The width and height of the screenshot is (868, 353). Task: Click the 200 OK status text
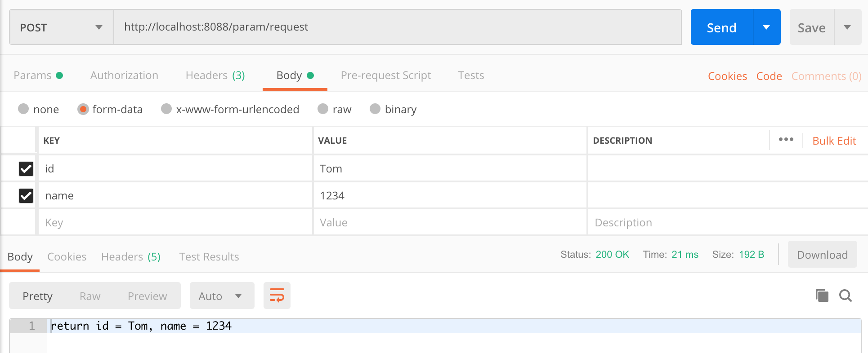coord(612,255)
